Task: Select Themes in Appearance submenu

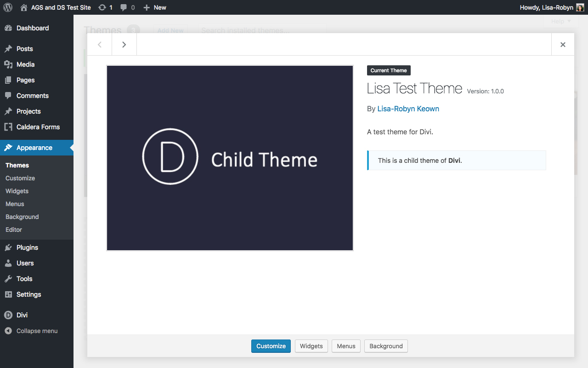Action: point(17,165)
